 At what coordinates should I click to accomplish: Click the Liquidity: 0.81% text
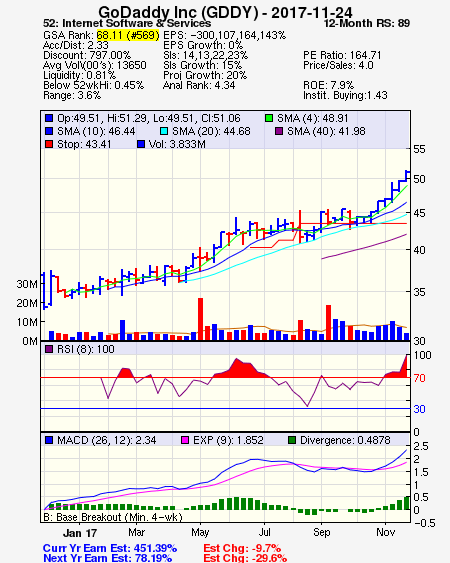tap(79, 75)
